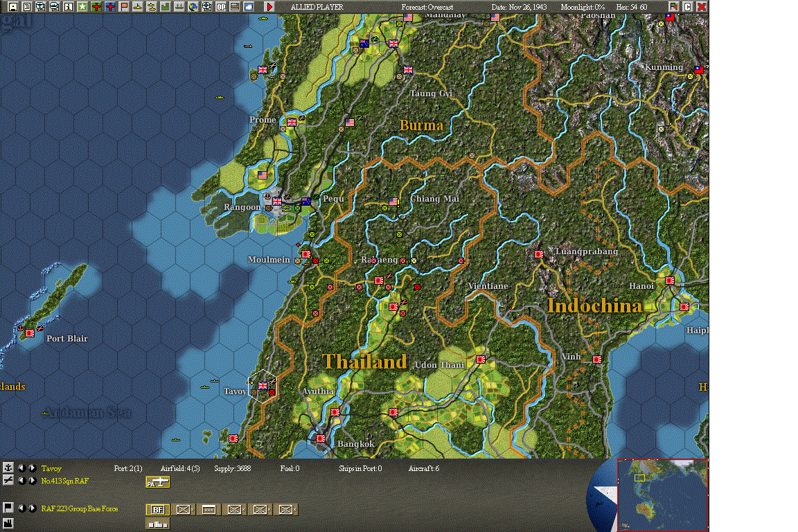This screenshot has width=798, height=532.
Task: Open RAF 223 Group Base Force details
Action: tap(80, 508)
